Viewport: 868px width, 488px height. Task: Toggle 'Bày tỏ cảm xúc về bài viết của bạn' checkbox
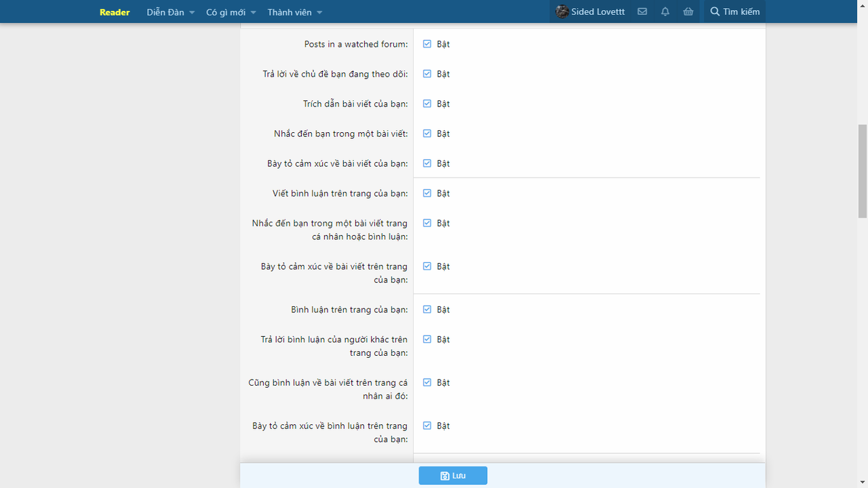427,163
